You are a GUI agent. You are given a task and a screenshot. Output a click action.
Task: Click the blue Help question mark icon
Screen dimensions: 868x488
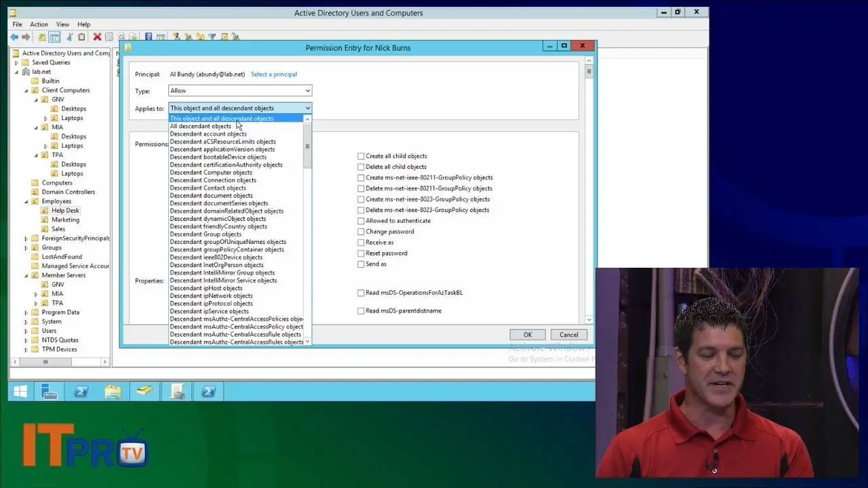pyautogui.click(x=149, y=37)
